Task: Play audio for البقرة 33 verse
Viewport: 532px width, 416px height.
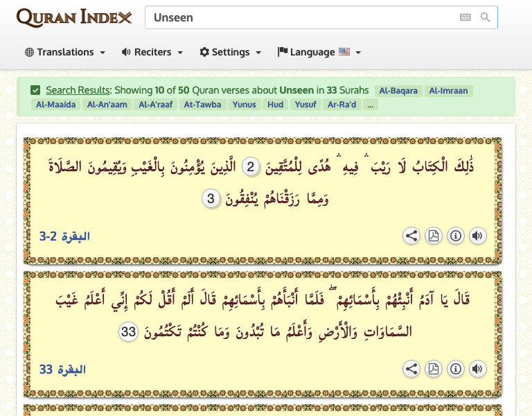Action: point(478,369)
